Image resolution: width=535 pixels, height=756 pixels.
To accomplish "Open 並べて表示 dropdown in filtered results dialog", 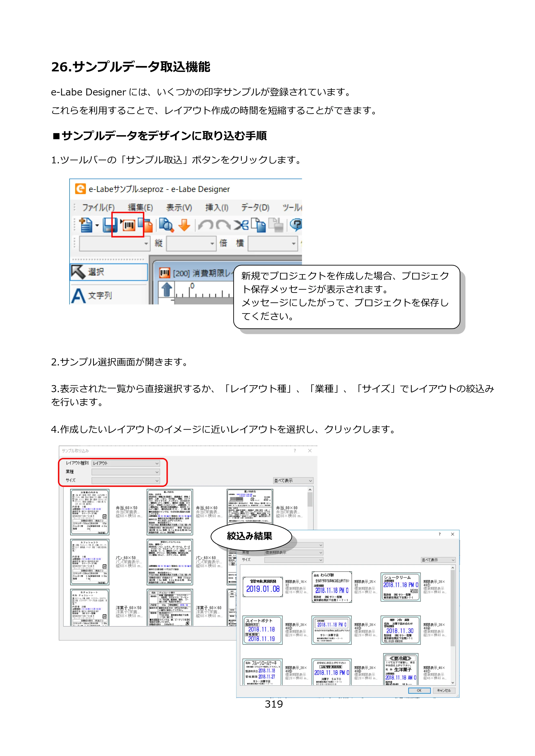I will click(438, 560).
